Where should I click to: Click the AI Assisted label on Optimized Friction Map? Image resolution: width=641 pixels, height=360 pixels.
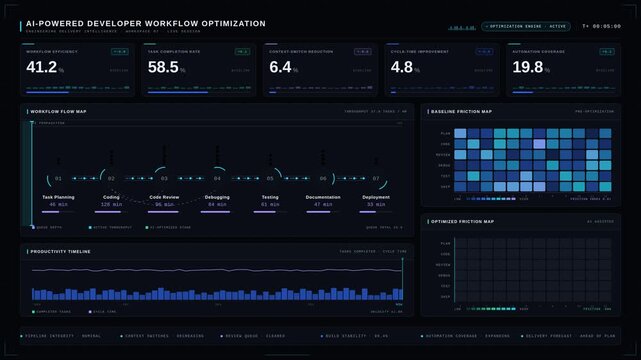[601, 221]
